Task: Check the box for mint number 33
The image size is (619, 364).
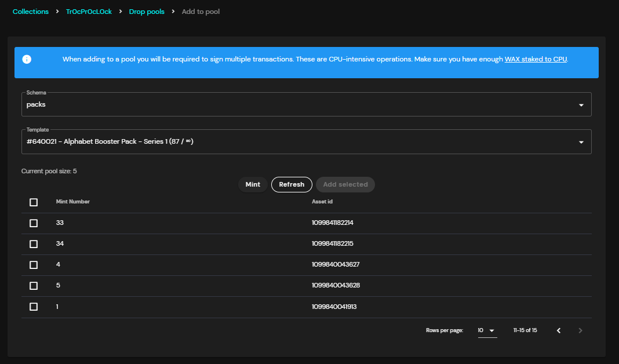Action: coord(34,223)
